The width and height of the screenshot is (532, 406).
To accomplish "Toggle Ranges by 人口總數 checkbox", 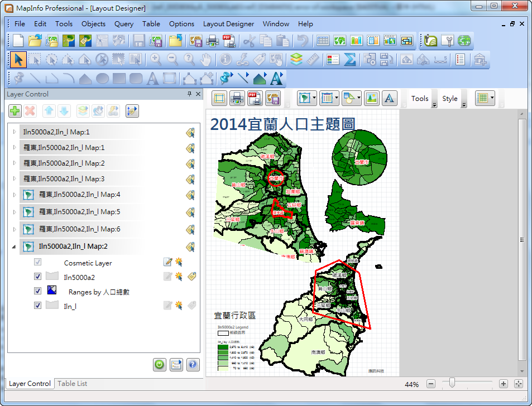I will tap(37, 291).
